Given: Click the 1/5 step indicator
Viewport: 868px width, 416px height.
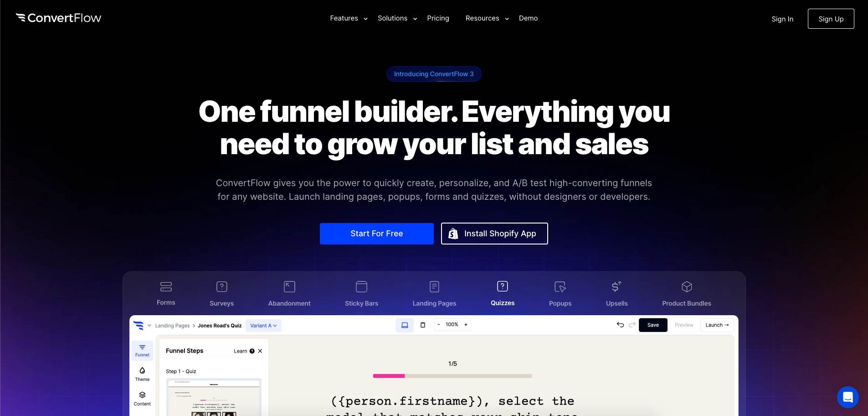Looking at the screenshot, I should (452, 364).
